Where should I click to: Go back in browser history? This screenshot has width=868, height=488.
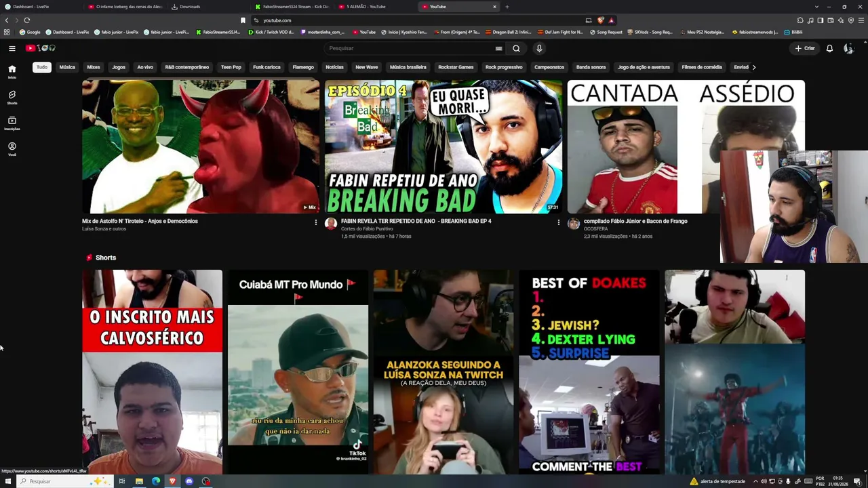[7, 20]
